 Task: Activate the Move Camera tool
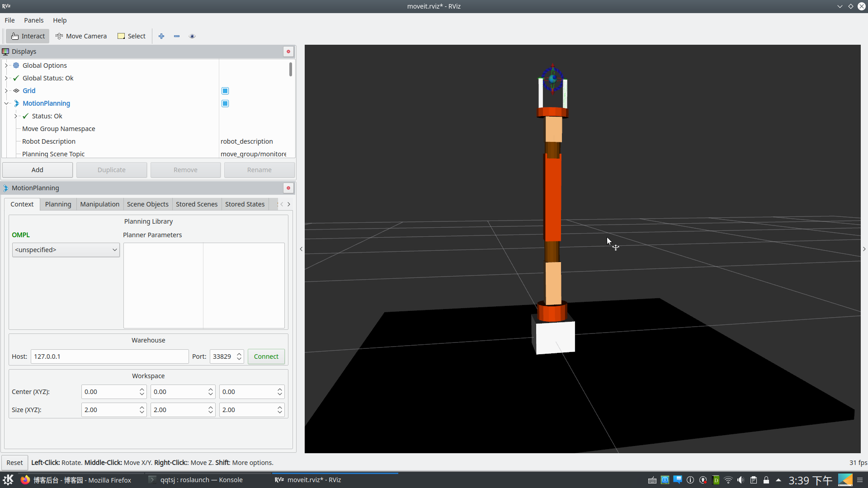tap(81, 36)
